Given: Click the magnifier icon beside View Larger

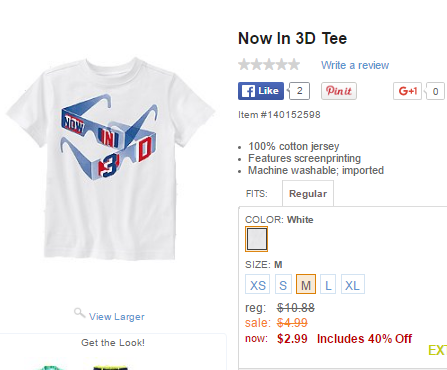Looking at the screenshot, I should coord(79,313).
